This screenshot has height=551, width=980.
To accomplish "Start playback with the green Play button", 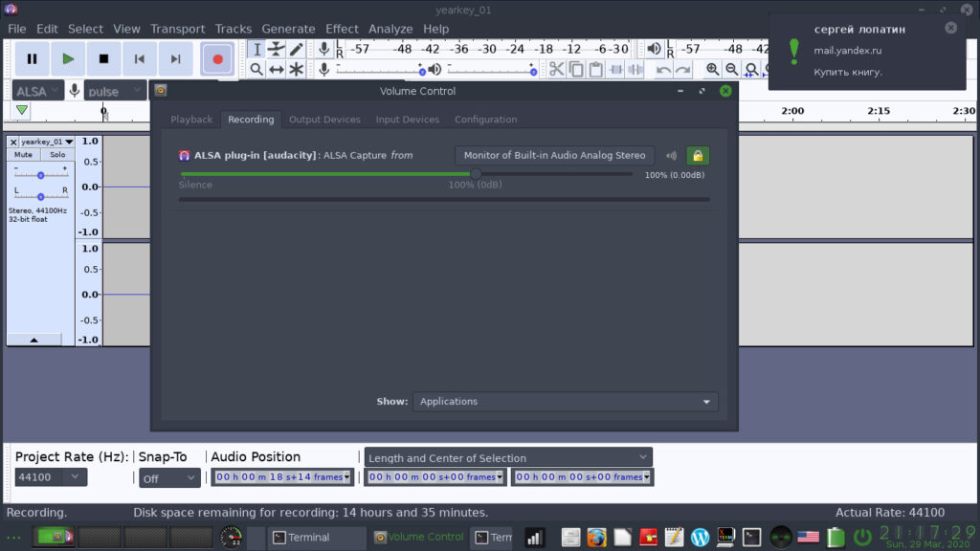I will (68, 59).
